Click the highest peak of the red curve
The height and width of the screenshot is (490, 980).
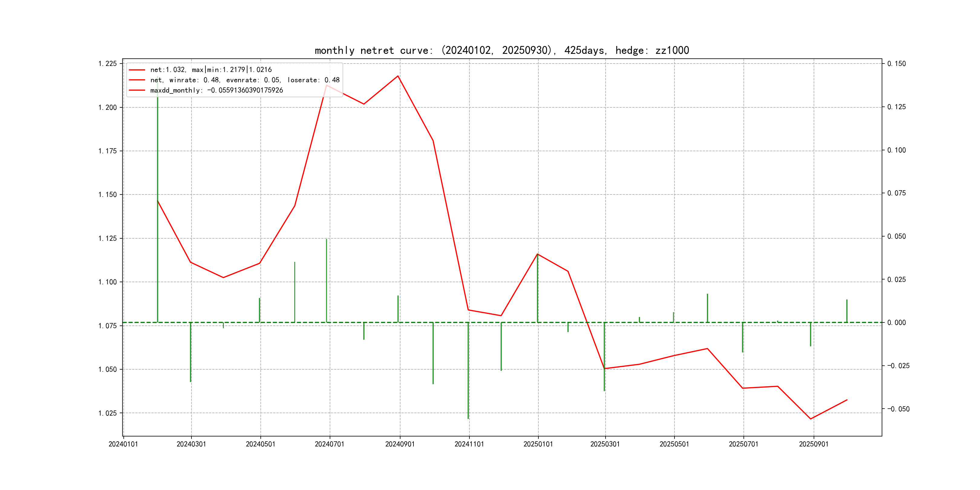pyautogui.click(x=398, y=76)
